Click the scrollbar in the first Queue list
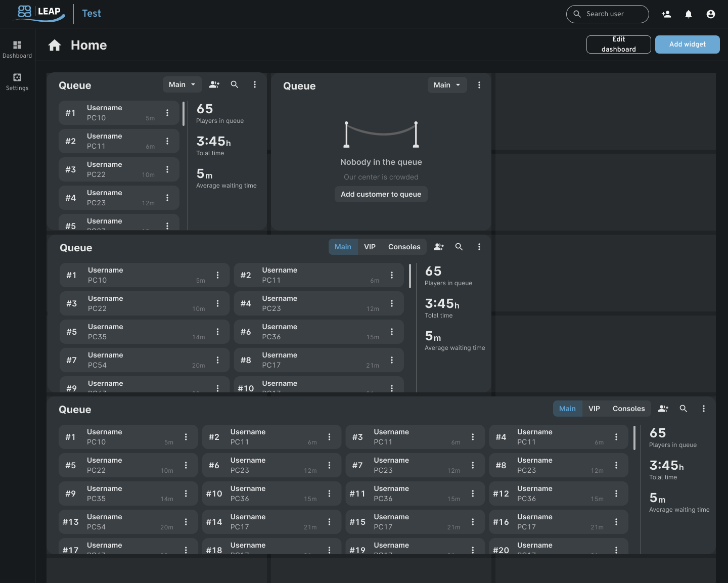Image resolution: width=728 pixels, height=583 pixels. 184,114
